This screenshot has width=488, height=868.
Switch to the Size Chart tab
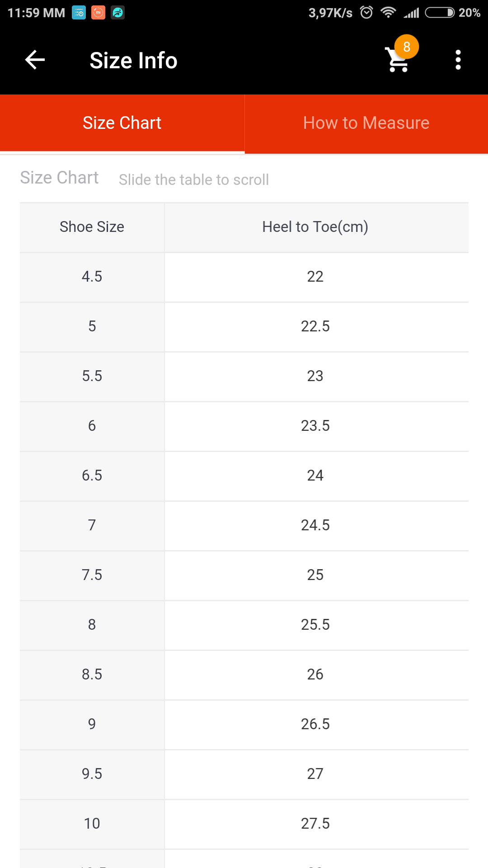pyautogui.click(x=122, y=123)
